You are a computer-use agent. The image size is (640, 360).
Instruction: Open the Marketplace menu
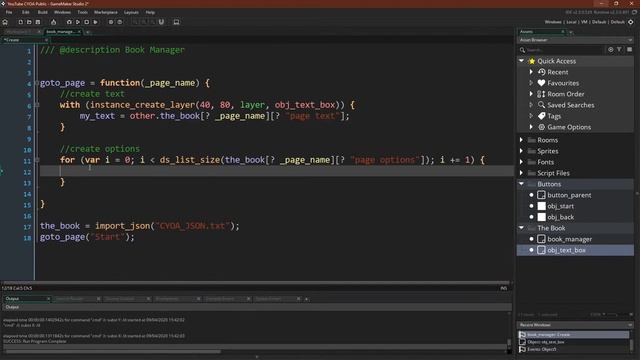(106, 12)
